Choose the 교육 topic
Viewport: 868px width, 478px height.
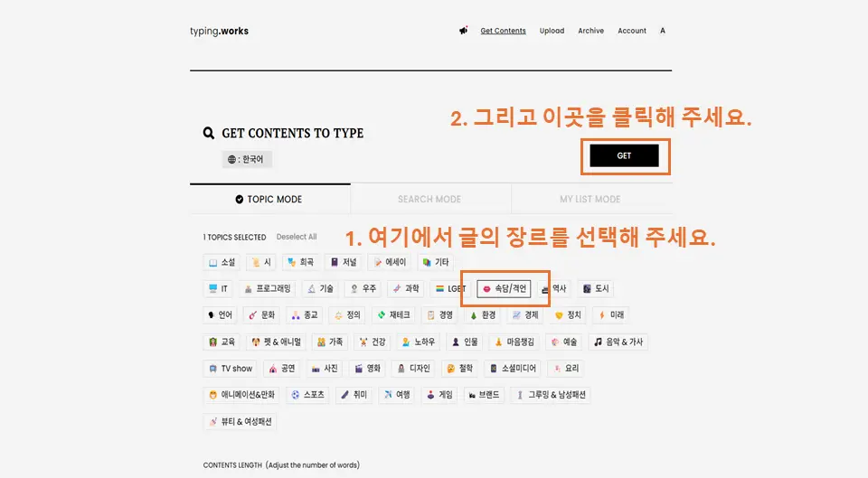click(222, 342)
